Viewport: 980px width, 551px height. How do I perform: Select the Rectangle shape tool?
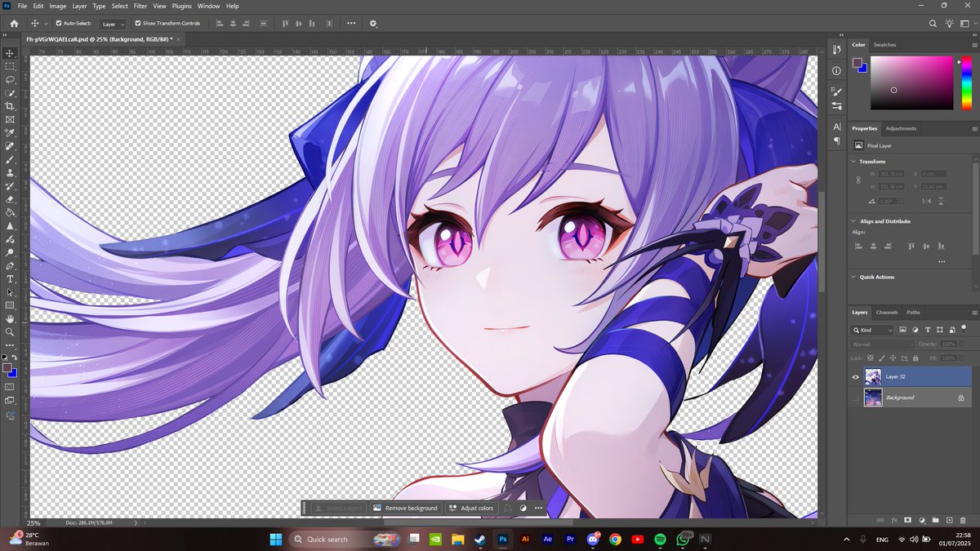coord(10,305)
